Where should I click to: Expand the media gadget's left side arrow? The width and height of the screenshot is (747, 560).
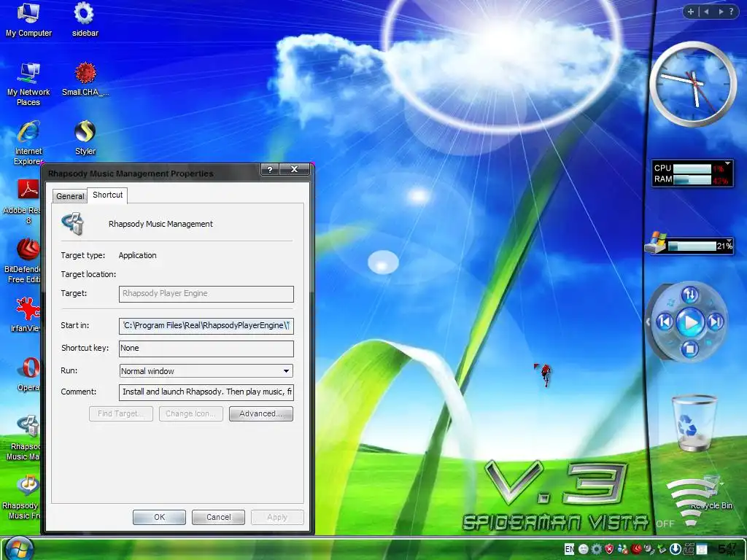pyautogui.click(x=648, y=322)
